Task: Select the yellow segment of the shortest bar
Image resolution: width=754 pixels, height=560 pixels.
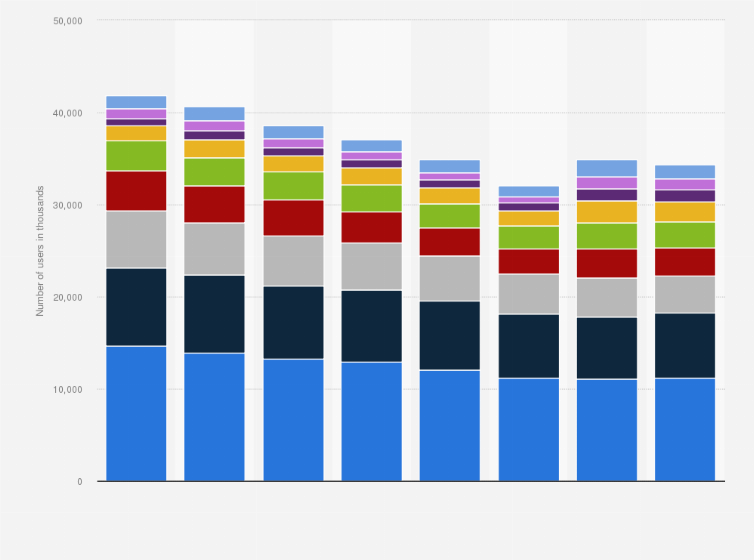Action: pyautogui.click(x=528, y=219)
